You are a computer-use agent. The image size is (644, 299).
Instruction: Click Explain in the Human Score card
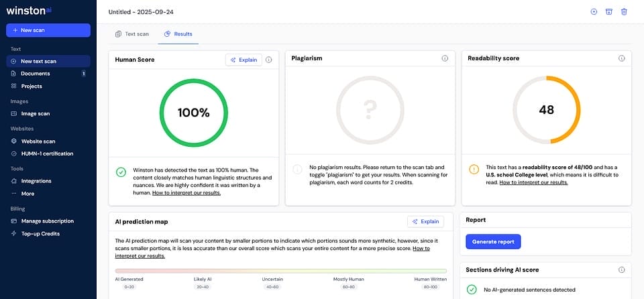[x=244, y=60]
